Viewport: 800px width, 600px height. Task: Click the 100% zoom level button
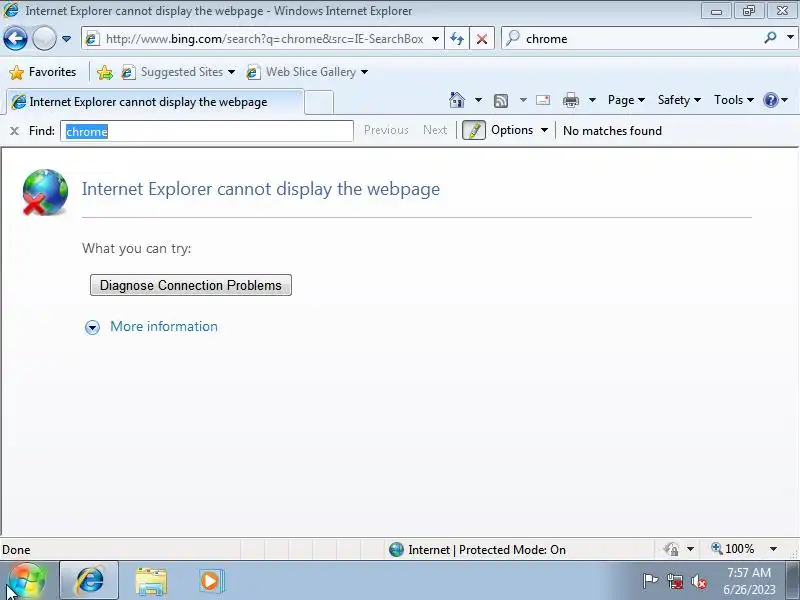(733, 549)
